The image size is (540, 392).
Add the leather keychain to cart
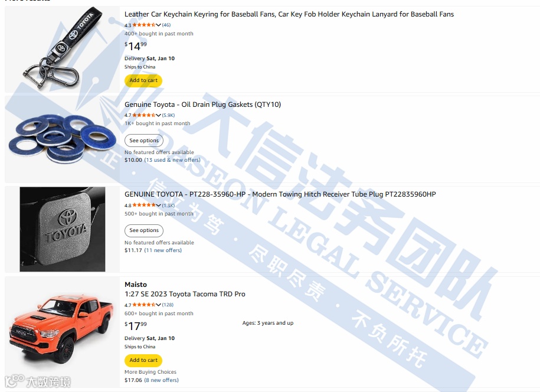[143, 81]
